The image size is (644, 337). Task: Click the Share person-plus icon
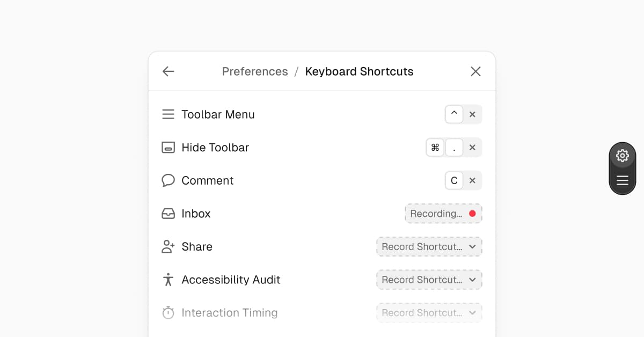(x=169, y=247)
